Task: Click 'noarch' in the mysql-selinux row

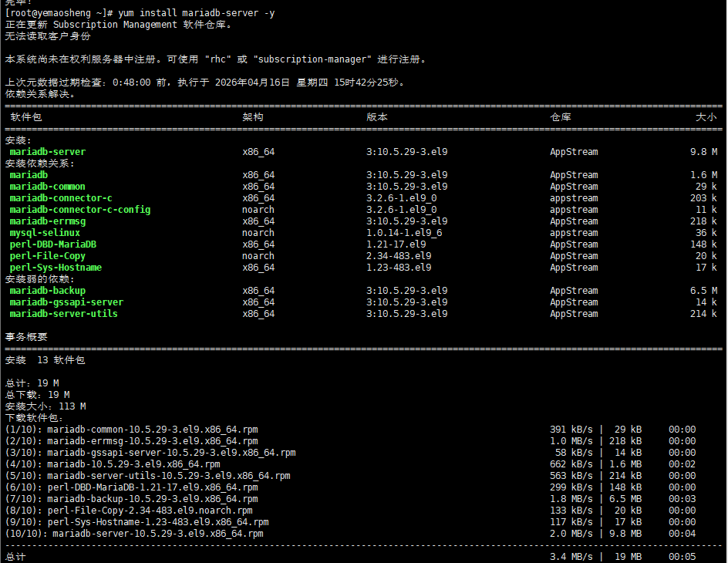Action: coord(258,233)
